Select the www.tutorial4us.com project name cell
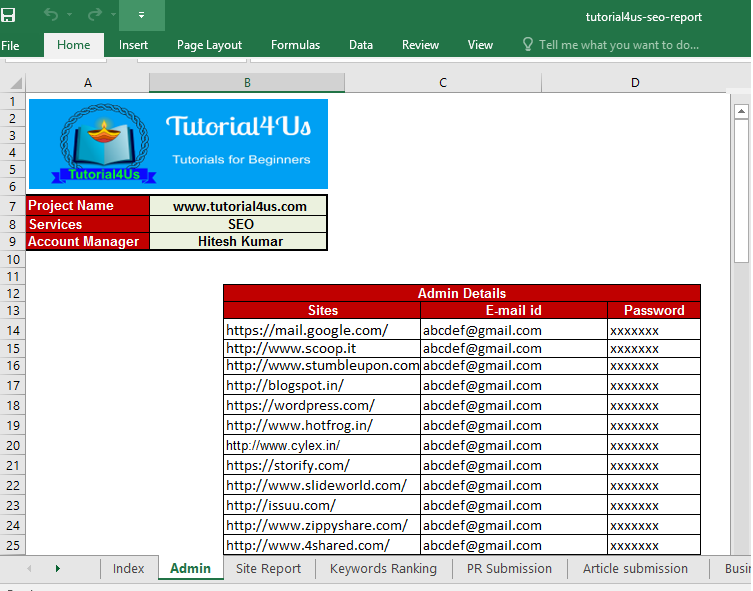The width and height of the screenshot is (753, 591). 239,206
